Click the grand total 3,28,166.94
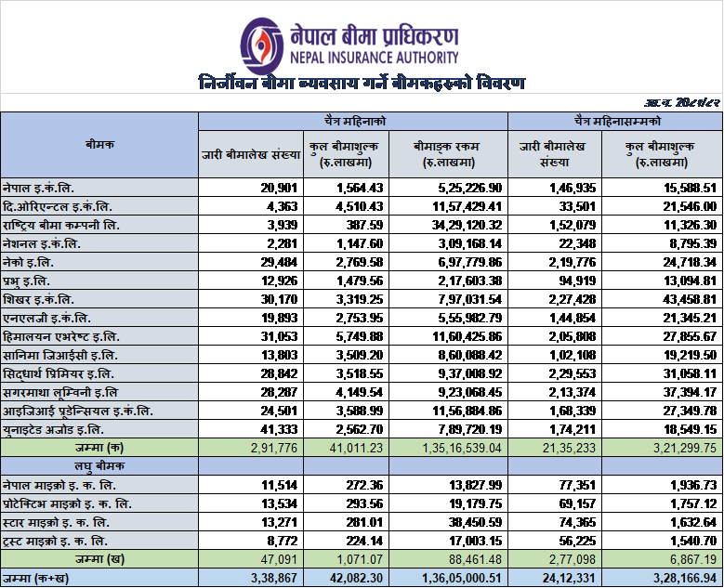Image resolution: width=724 pixels, height=588 pixels. tap(685, 579)
